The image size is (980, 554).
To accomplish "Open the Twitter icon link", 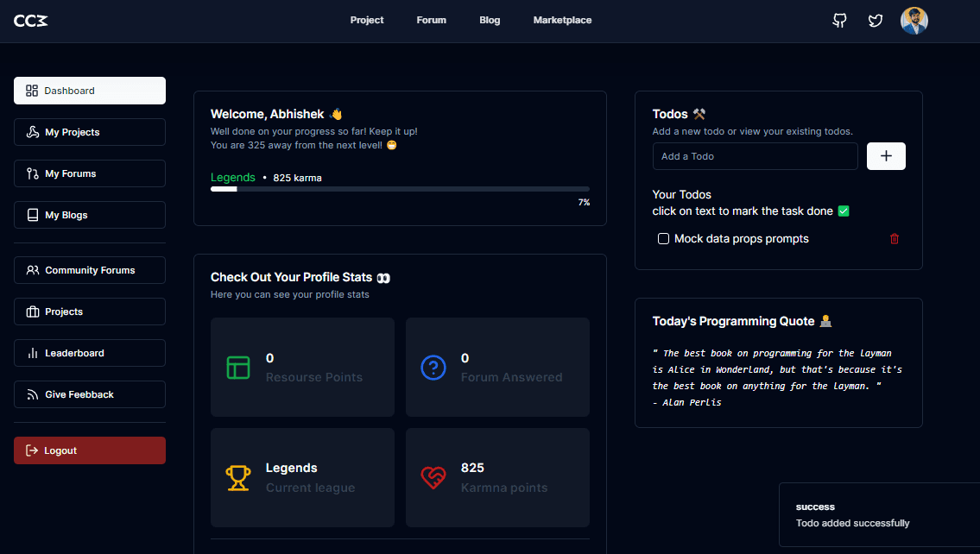I will (x=876, y=21).
